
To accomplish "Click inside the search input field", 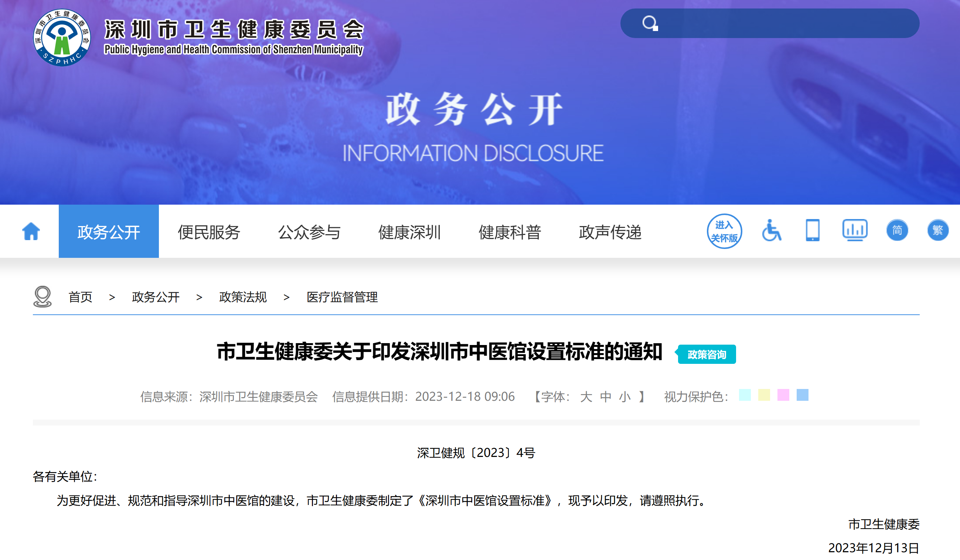I will pos(785,23).
